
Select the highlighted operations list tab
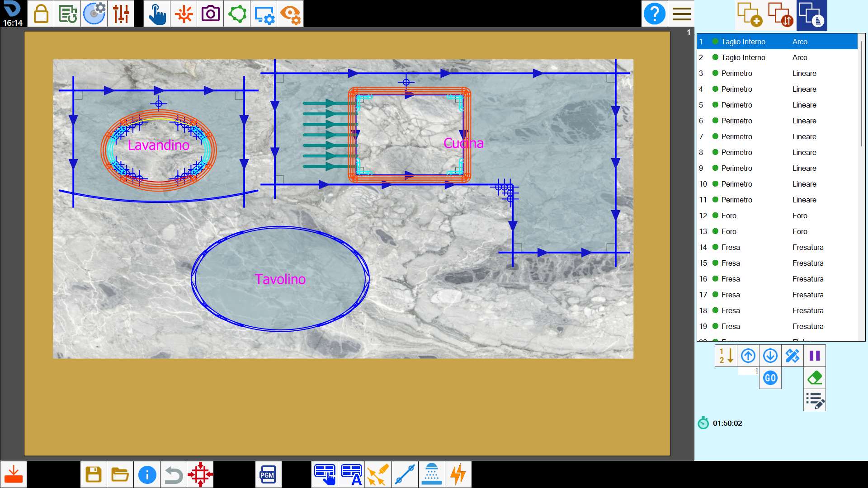click(x=812, y=15)
